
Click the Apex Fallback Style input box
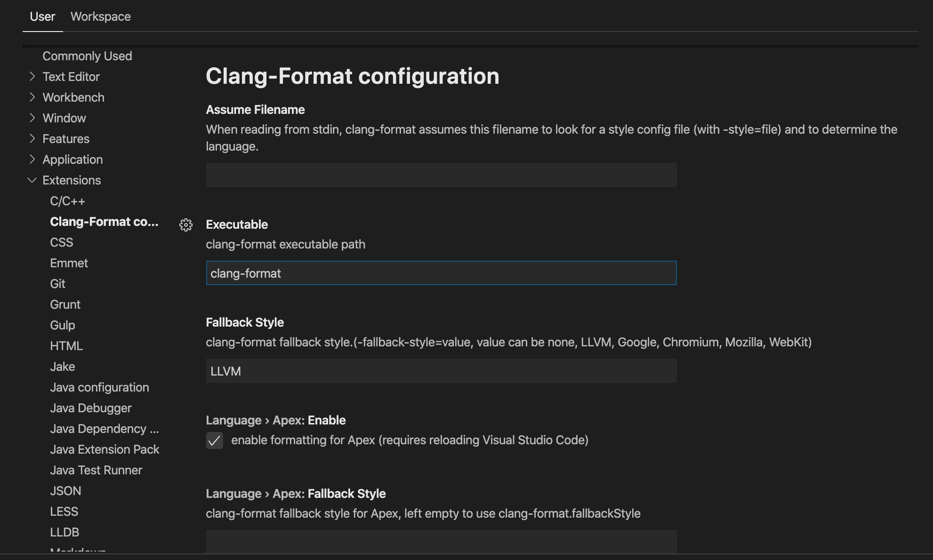(441, 541)
